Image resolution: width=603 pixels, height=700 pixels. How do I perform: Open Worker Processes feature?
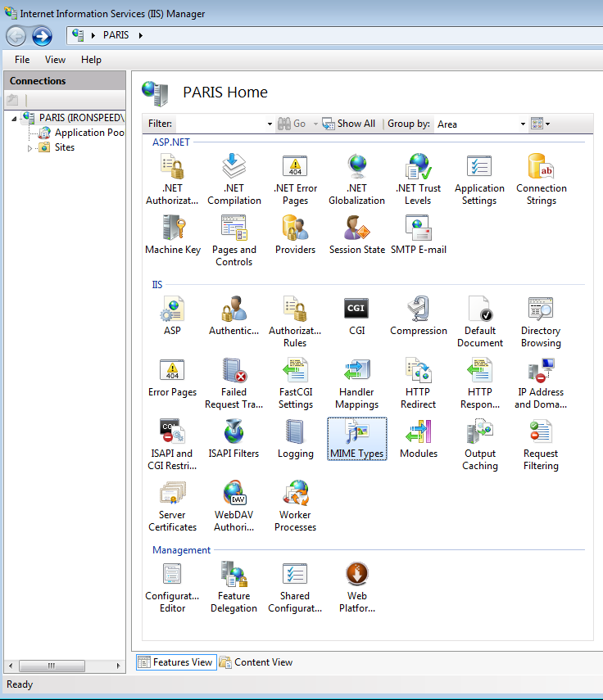click(x=295, y=506)
